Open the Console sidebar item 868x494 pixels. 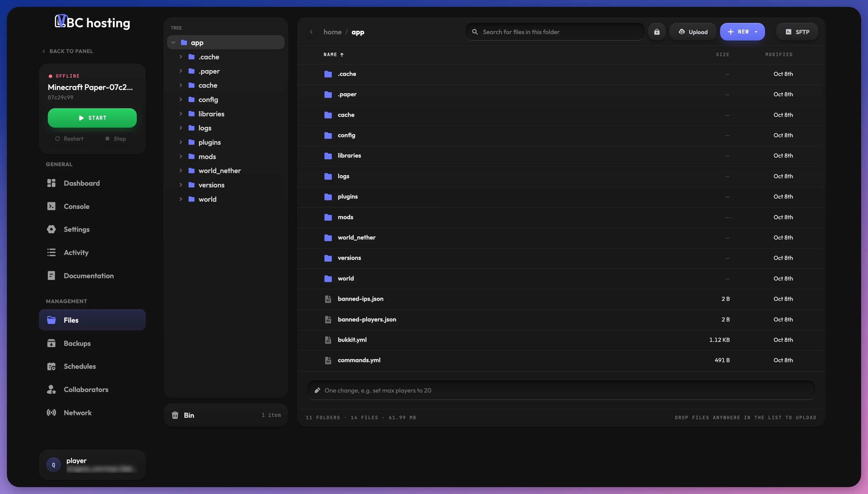click(x=92, y=206)
